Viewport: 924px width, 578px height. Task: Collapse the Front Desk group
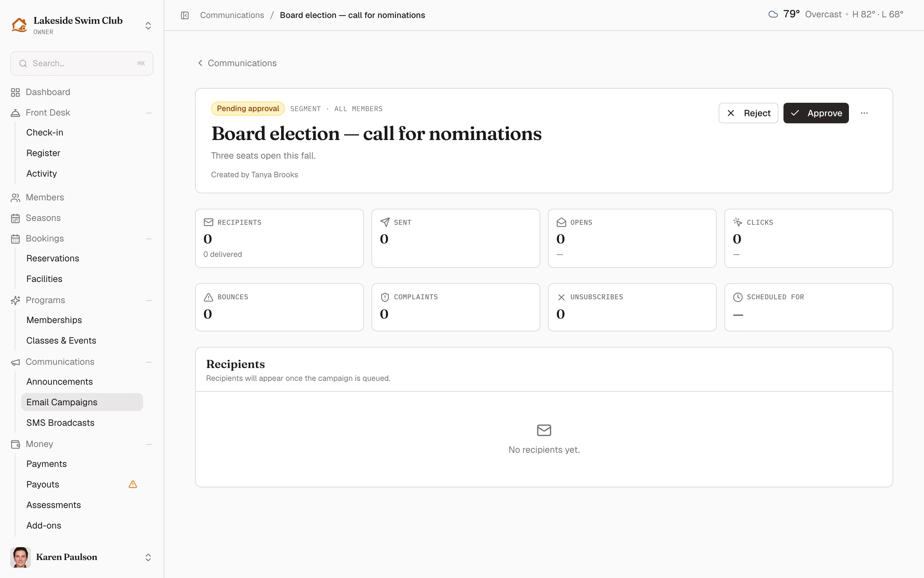click(x=149, y=113)
